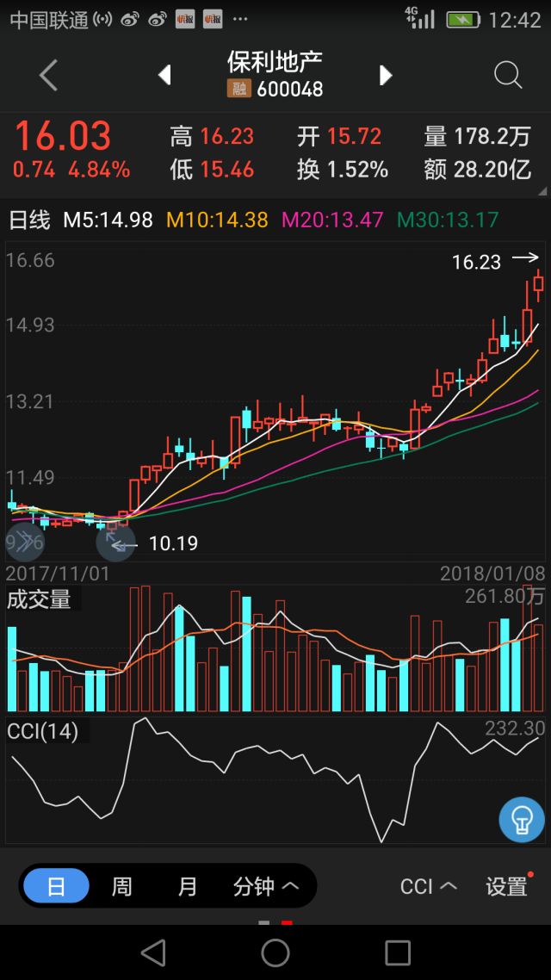Tap the back arrow icon
The height and width of the screenshot is (980, 551).
point(49,76)
